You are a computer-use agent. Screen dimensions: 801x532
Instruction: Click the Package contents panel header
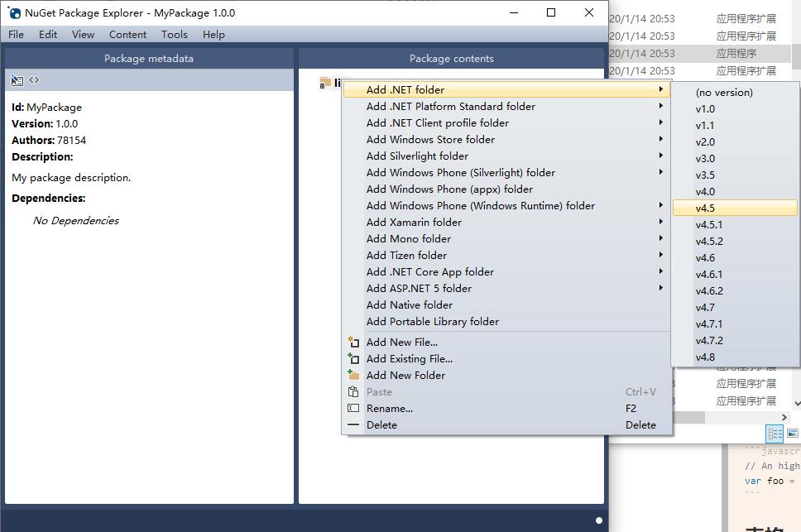coord(452,58)
